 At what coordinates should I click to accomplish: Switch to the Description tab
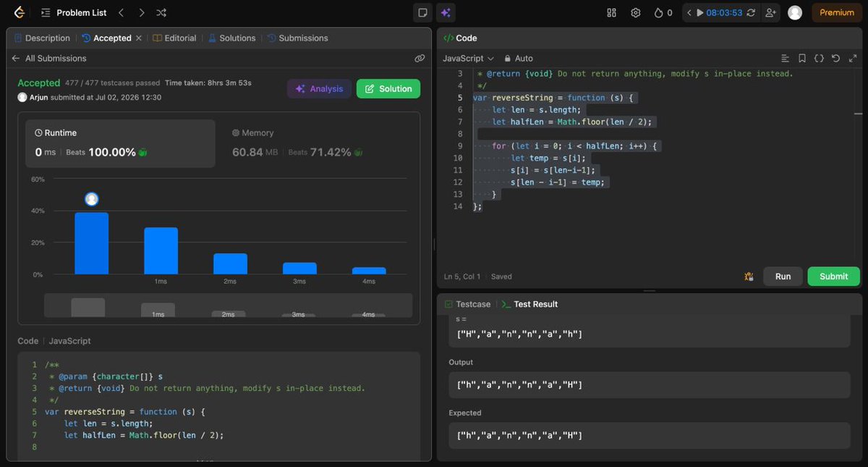(42, 38)
